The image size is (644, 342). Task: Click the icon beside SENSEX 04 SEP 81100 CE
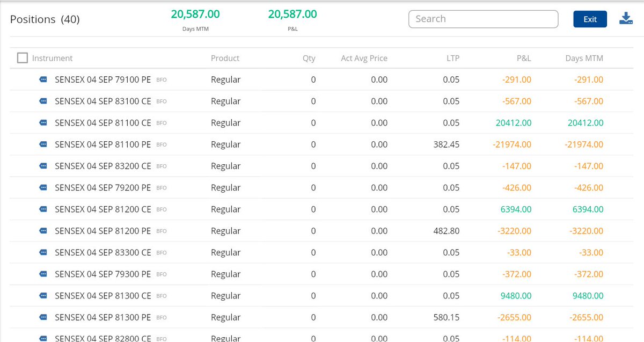tap(43, 123)
